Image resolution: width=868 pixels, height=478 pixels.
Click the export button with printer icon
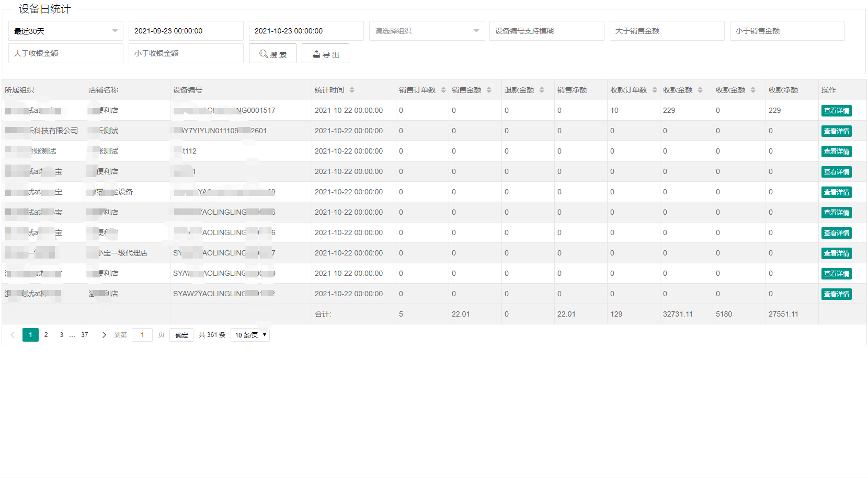(x=325, y=54)
